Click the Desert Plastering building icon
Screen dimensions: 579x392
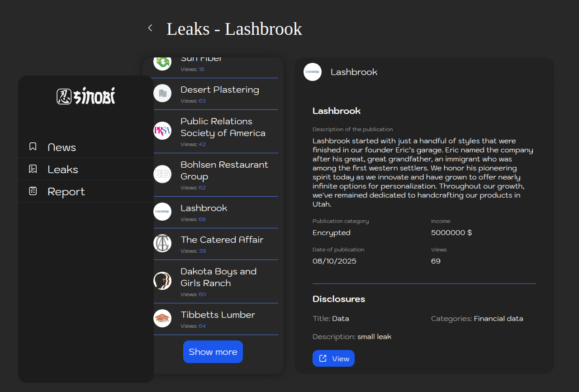[x=162, y=93]
